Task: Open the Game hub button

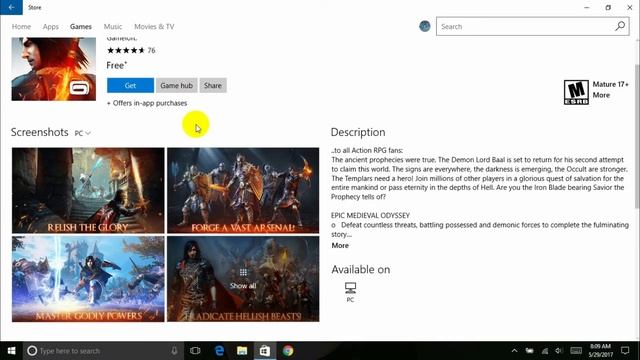Action: click(176, 85)
